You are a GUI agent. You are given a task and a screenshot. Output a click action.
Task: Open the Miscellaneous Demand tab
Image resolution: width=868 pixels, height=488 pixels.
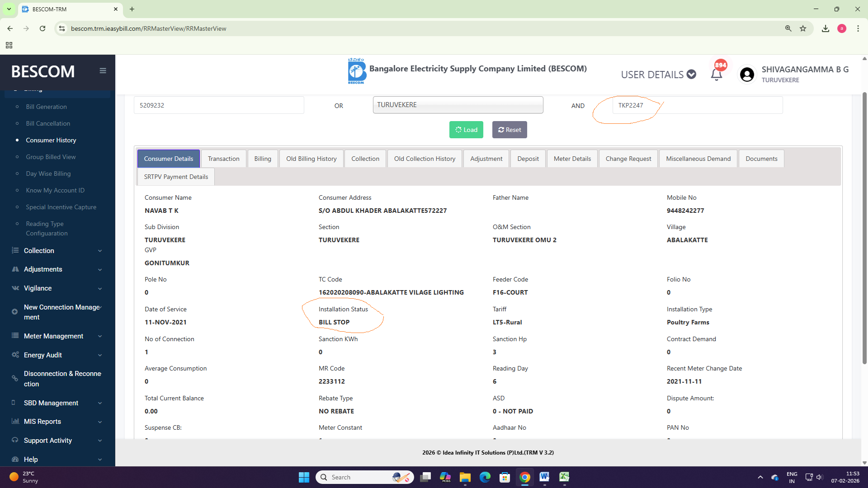(x=698, y=159)
